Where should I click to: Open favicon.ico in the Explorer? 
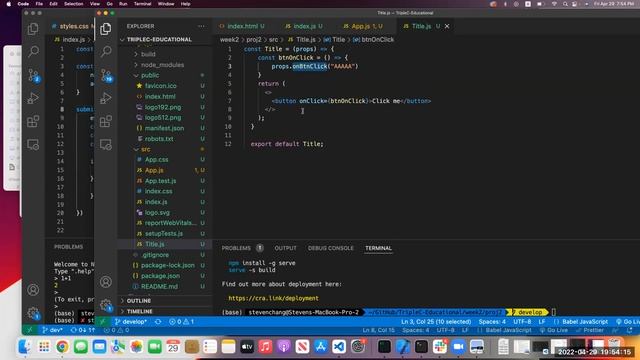[x=160, y=86]
